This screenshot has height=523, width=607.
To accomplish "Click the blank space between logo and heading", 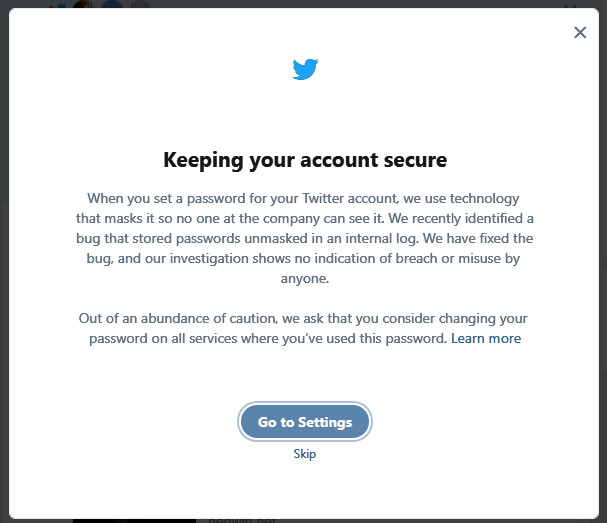I will [x=305, y=115].
